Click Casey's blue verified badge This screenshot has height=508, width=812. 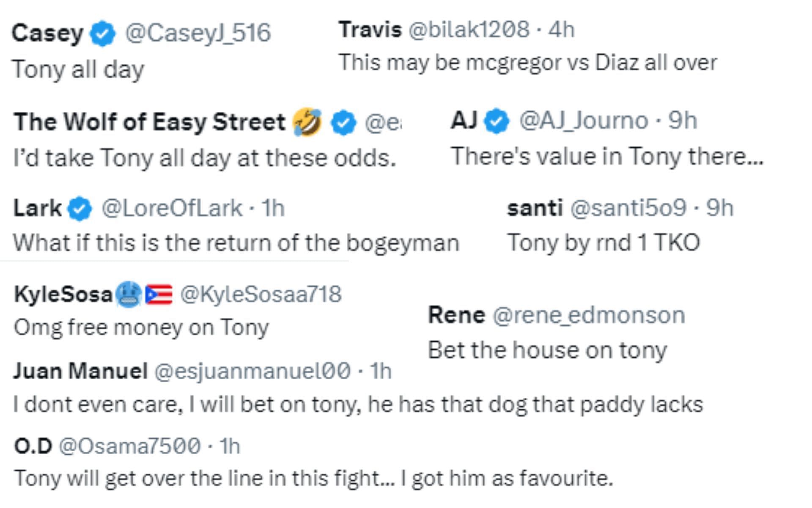click(x=102, y=34)
